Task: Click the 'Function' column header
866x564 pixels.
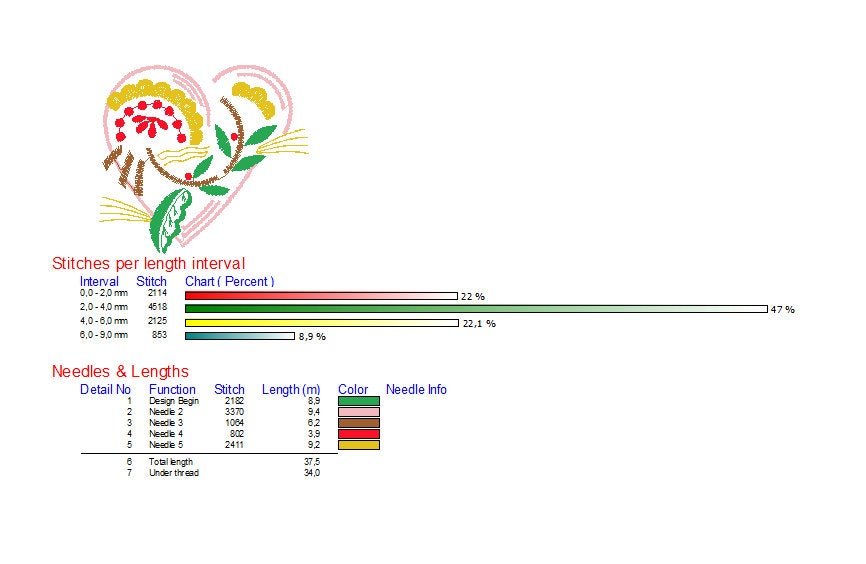Action: pyautogui.click(x=172, y=389)
